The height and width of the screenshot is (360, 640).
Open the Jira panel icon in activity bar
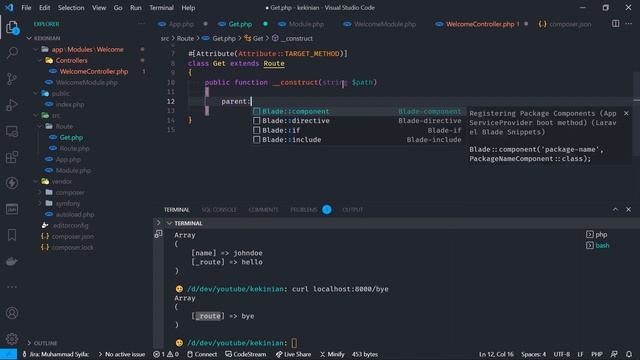click(x=12, y=209)
